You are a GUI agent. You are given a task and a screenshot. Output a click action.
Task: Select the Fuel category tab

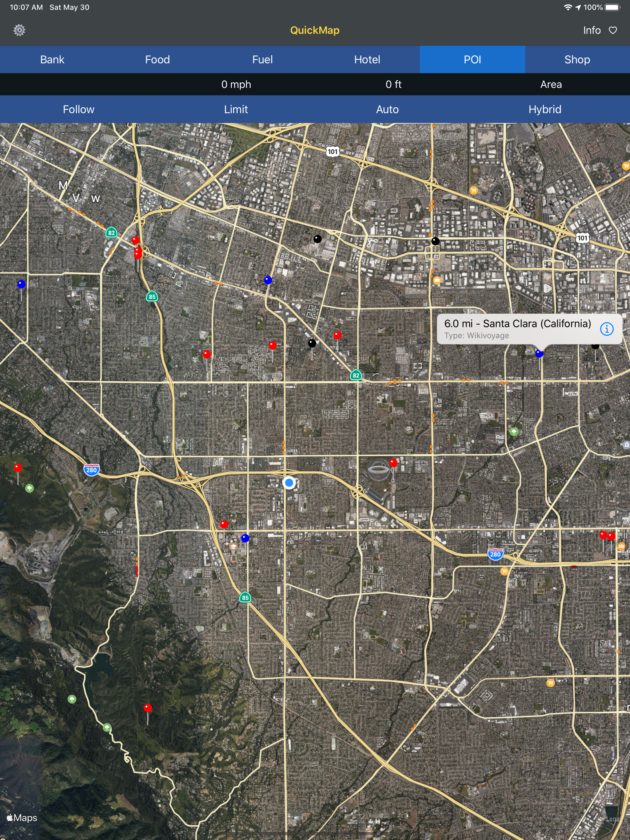[262, 60]
